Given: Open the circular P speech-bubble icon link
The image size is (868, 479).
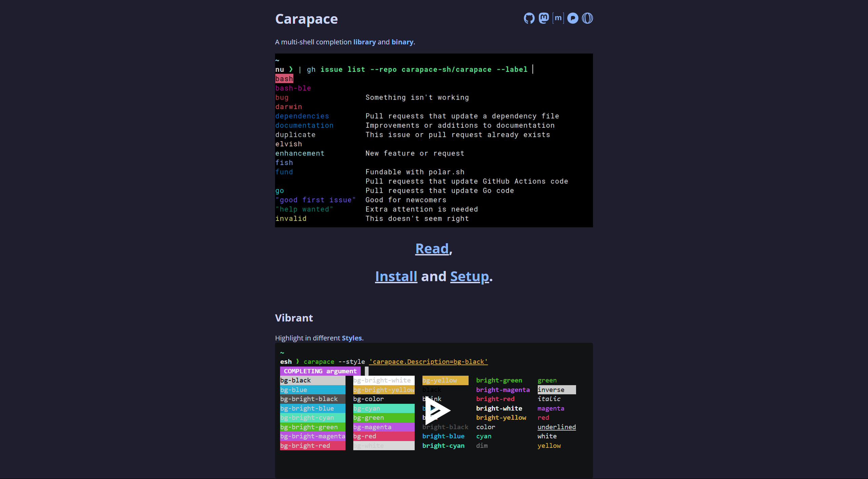Looking at the screenshot, I should coord(573,18).
